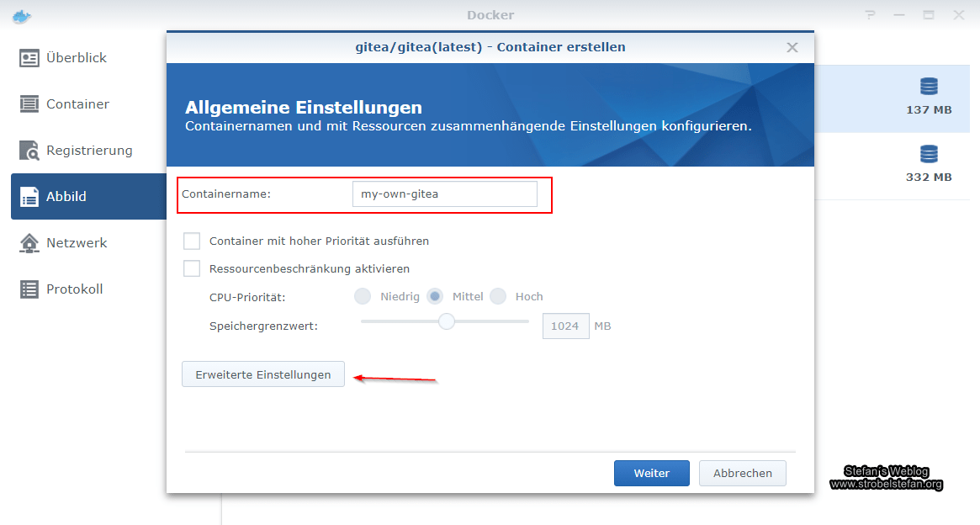980x525 pixels.
Task: Enable Container mit hoher Priorität ausführen
Action: click(193, 241)
